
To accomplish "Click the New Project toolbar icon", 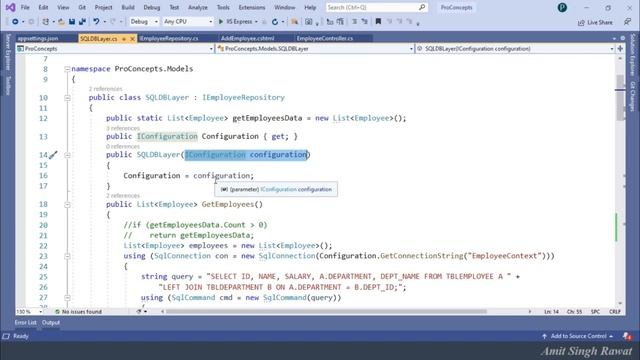I will [45, 22].
